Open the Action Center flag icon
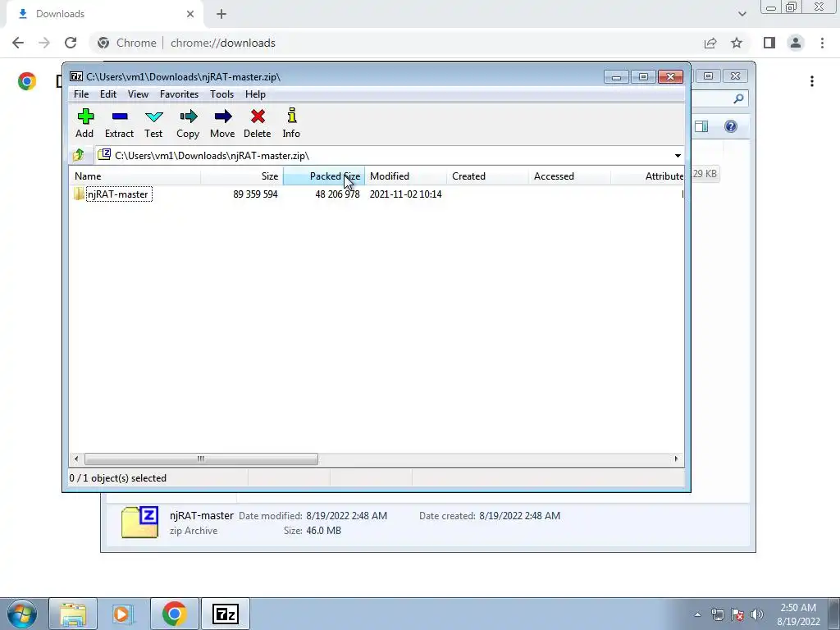840x630 pixels. coord(737,614)
